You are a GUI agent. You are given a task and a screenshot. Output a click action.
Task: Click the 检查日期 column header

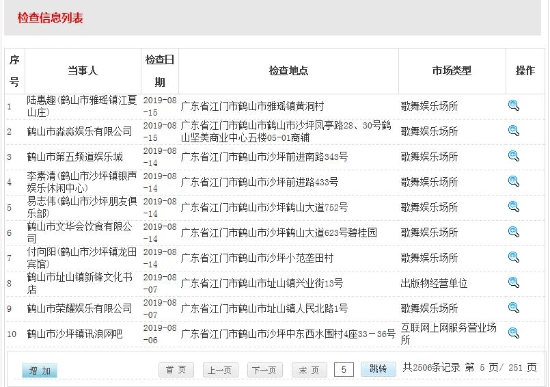(160, 71)
